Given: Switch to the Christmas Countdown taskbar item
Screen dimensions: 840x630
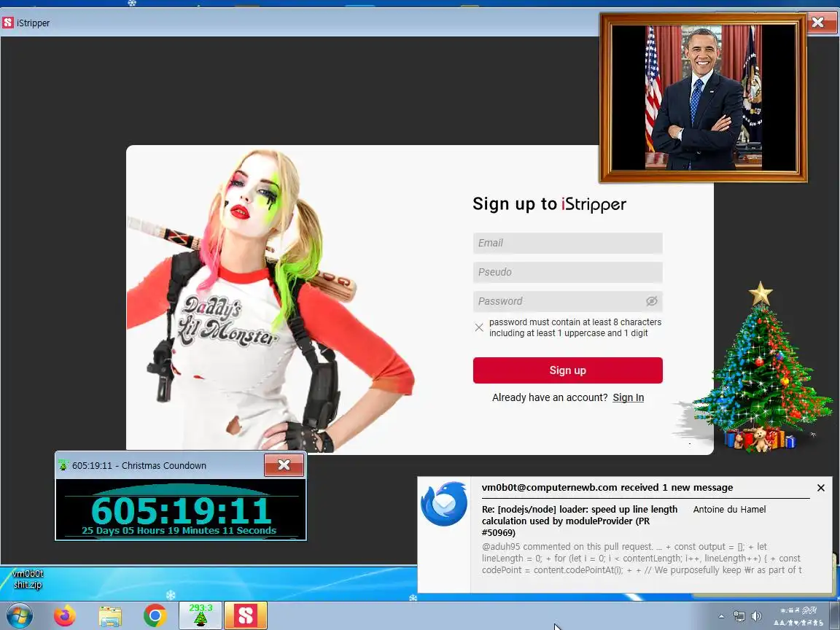Looking at the screenshot, I should 201,615.
